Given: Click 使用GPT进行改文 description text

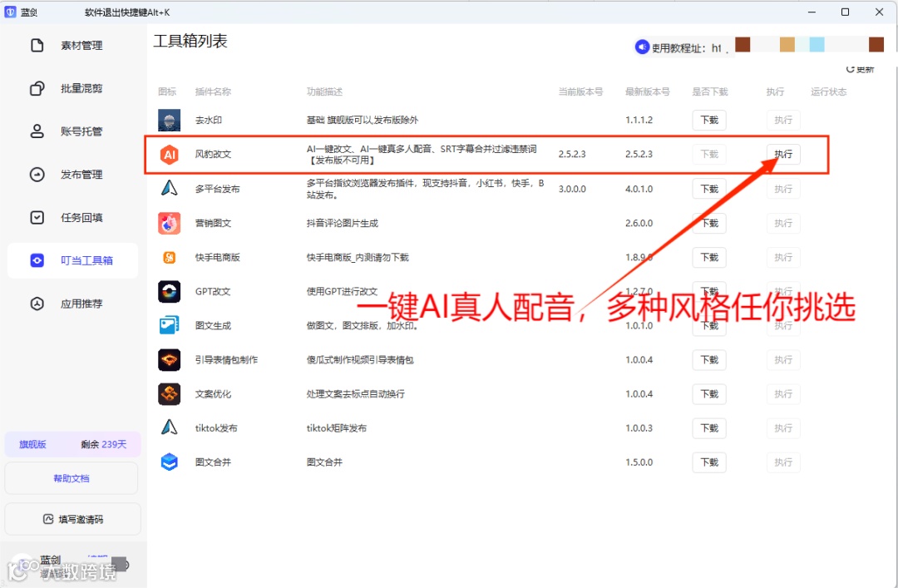Looking at the screenshot, I should click(342, 291).
